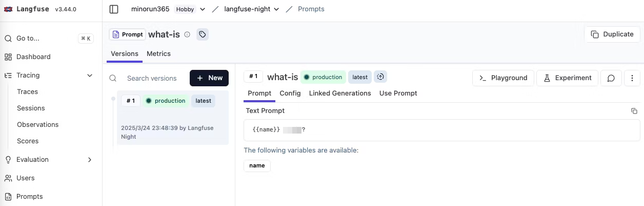Click the version timestamp 2025/3/24 23:48:39

[x=149, y=128]
